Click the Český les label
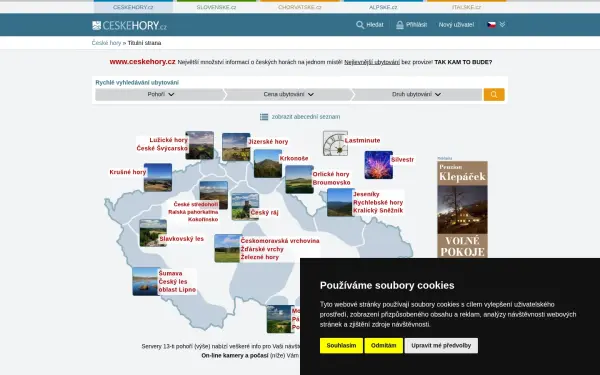The image size is (600, 375). 173,282
